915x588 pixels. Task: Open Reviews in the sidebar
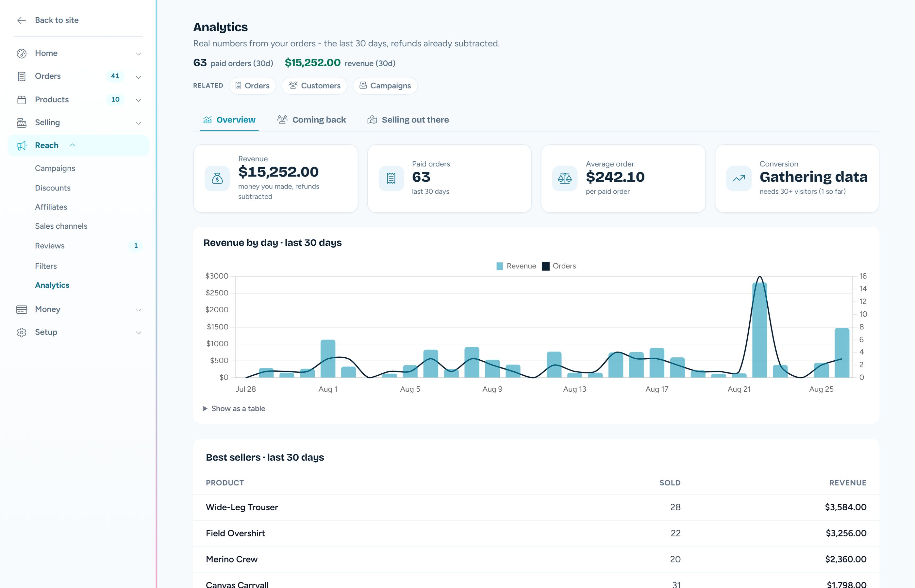coord(50,246)
